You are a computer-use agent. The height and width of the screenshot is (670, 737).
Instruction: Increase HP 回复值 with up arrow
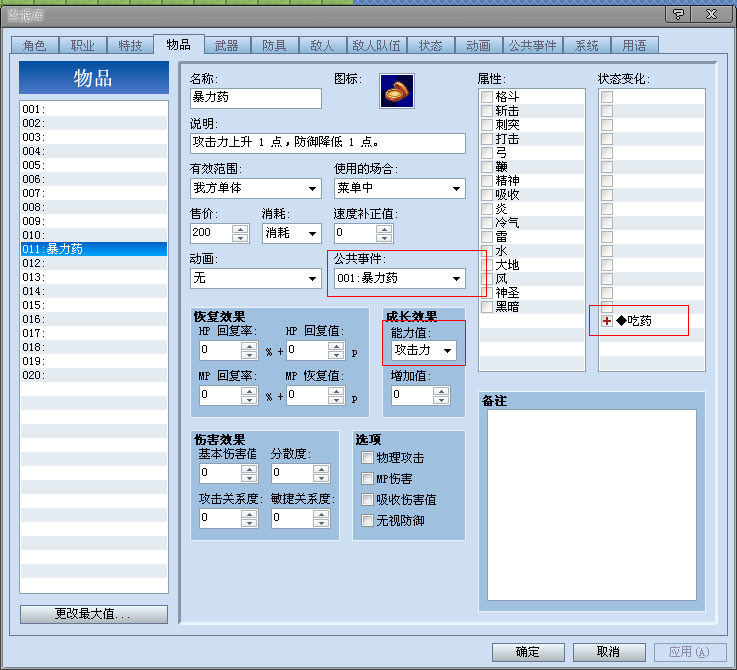coord(336,346)
